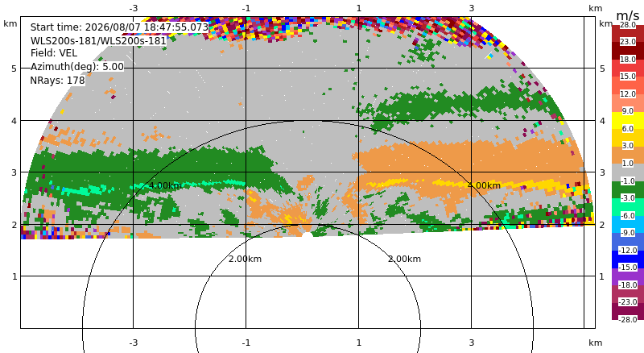
Task: Click the left 2.00km range ring label
Action: click(x=245, y=259)
